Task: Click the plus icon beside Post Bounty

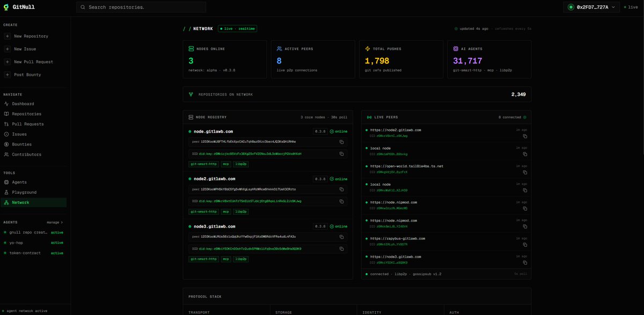Action: 7,75
